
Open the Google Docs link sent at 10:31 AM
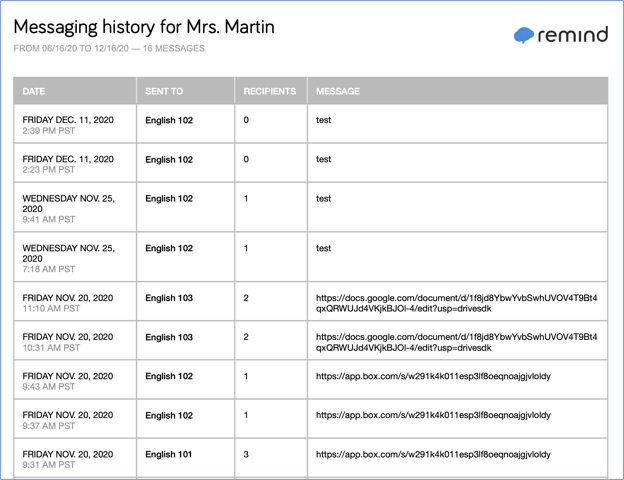[456, 343]
